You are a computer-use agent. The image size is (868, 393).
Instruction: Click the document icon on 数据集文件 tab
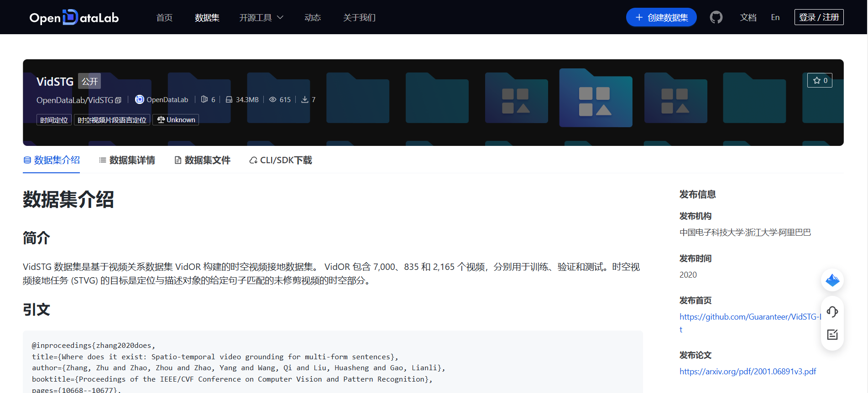point(178,160)
